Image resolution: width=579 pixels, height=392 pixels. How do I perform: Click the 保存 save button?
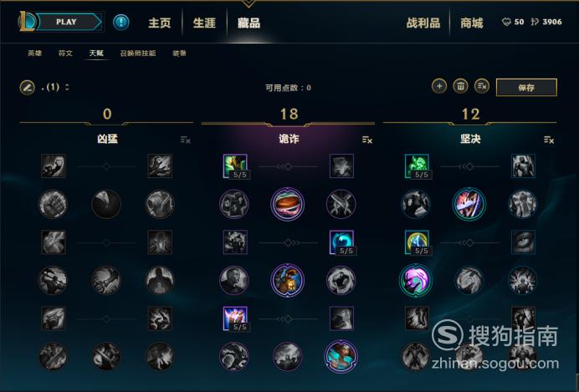tap(526, 88)
